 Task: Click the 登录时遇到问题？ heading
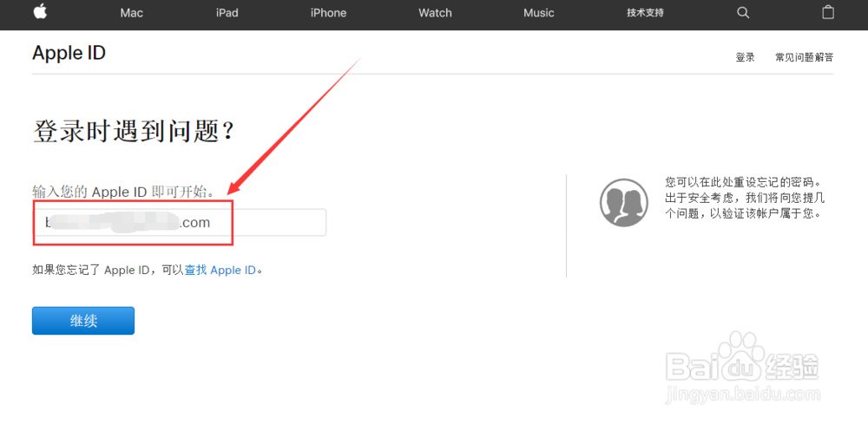click(134, 132)
